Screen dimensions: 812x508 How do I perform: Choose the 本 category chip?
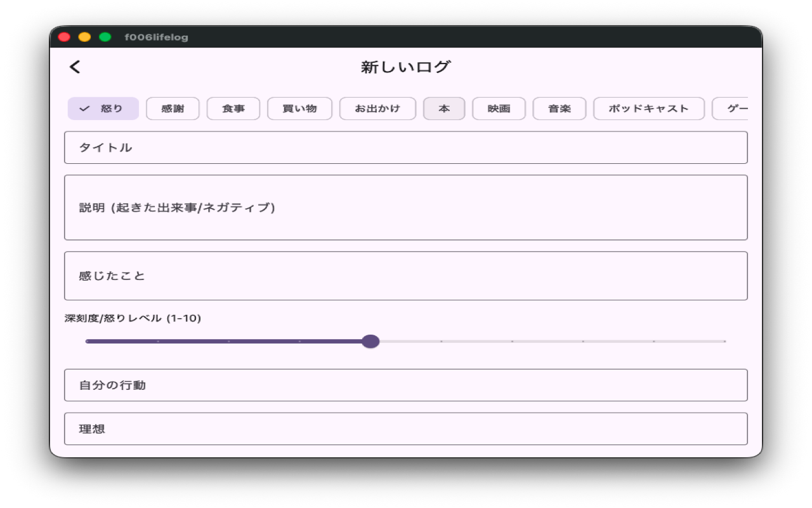coord(444,109)
